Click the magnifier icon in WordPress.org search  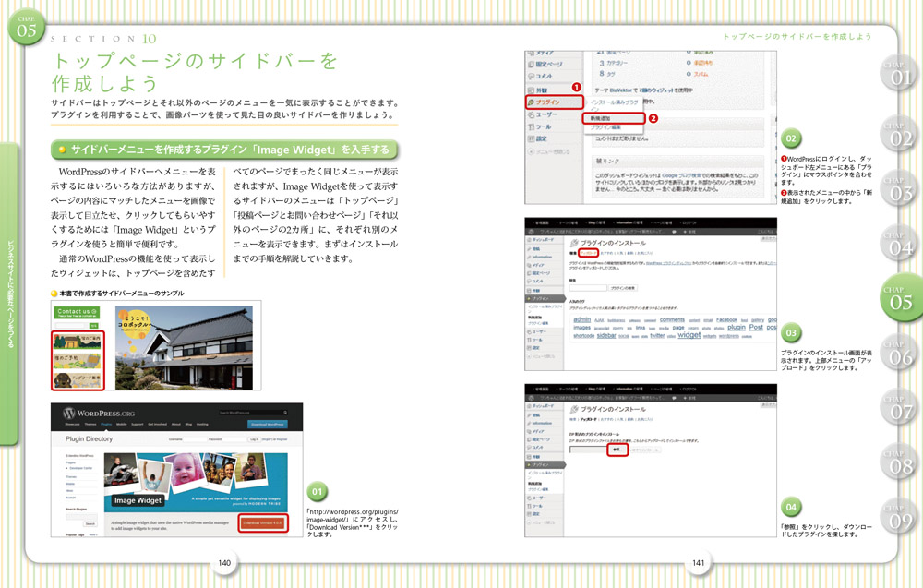(x=285, y=413)
